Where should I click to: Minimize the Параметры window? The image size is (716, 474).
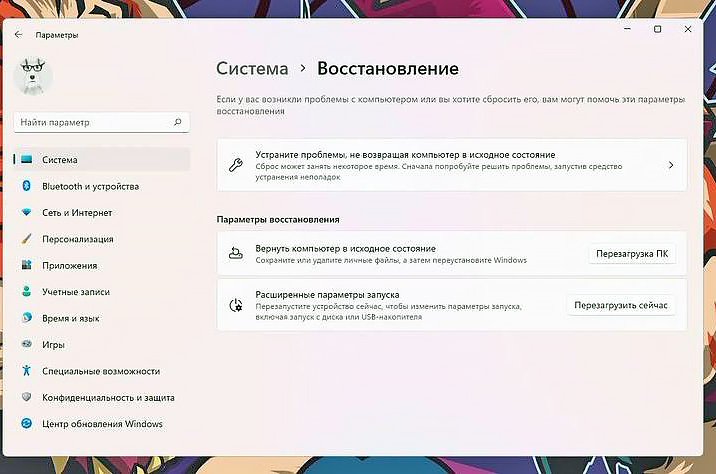pyautogui.click(x=627, y=29)
